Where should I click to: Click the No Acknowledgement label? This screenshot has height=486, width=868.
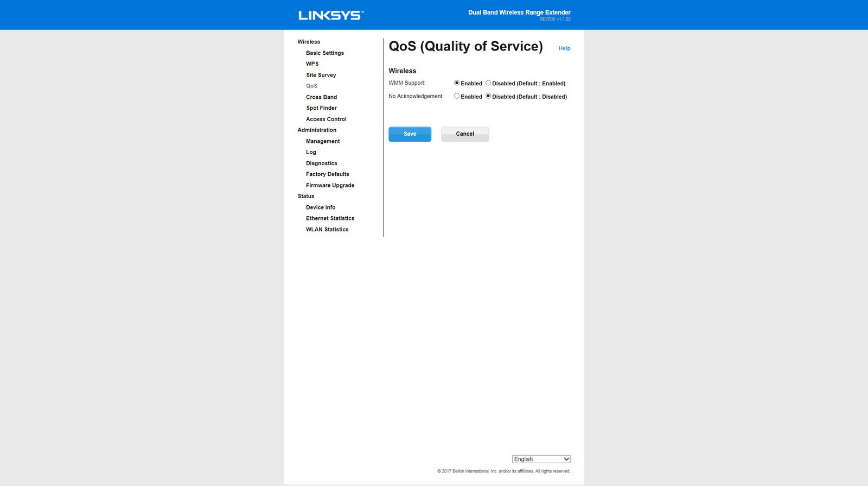416,96
